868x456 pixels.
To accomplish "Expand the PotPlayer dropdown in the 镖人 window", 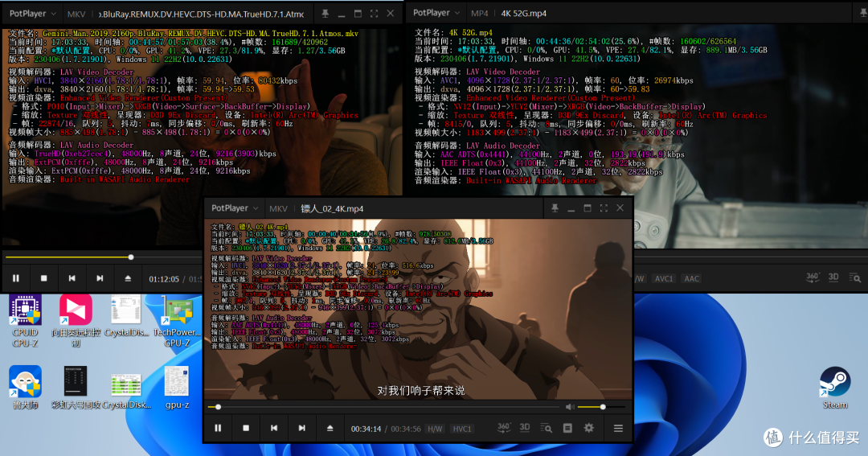I will (235, 208).
